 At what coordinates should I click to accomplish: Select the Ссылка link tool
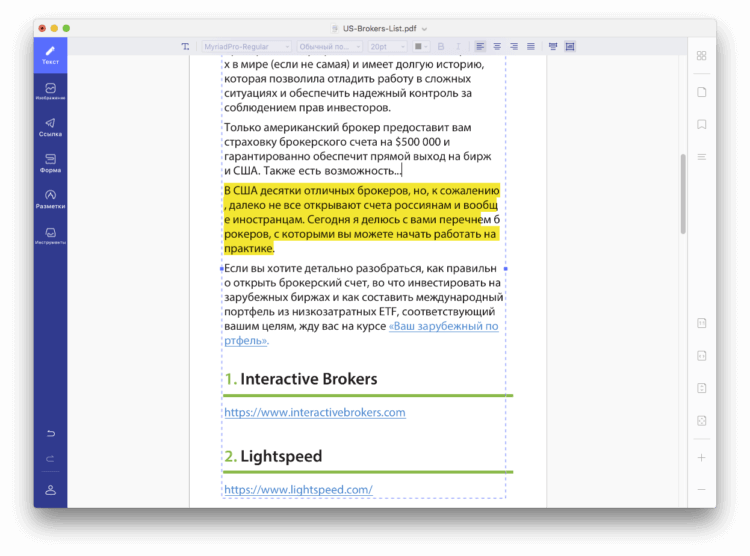coord(50,127)
